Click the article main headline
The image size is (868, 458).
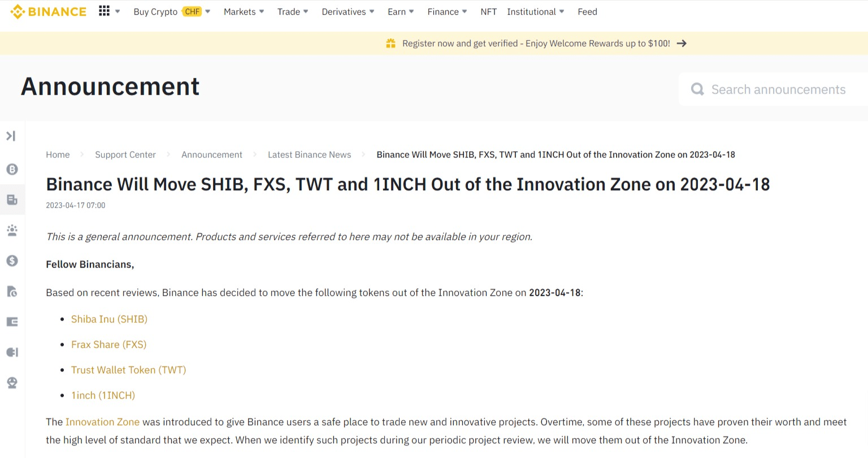tap(408, 184)
